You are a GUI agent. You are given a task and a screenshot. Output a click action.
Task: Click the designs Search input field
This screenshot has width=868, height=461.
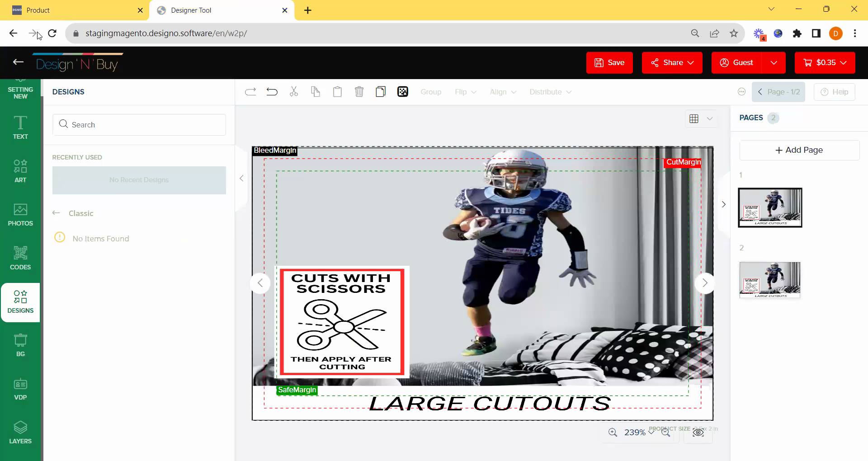(139, 125)
